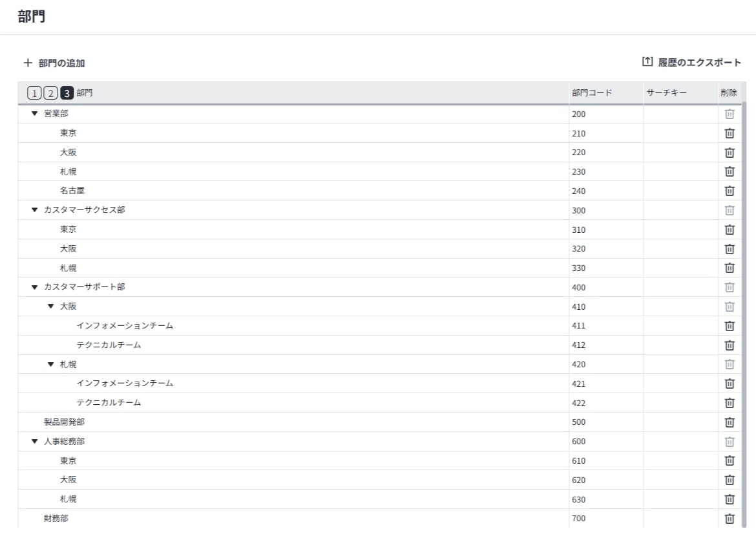The height and width of the screenshot is (540, 756).
Task: Delete テクニカルチーム coded 412
Action: 730,345
